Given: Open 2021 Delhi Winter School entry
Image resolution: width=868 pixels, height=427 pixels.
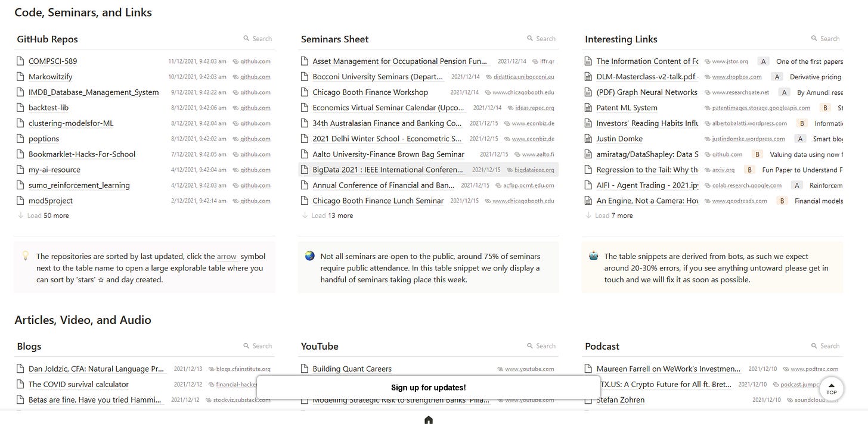Looking at the screenshot, I should (387, 139).
